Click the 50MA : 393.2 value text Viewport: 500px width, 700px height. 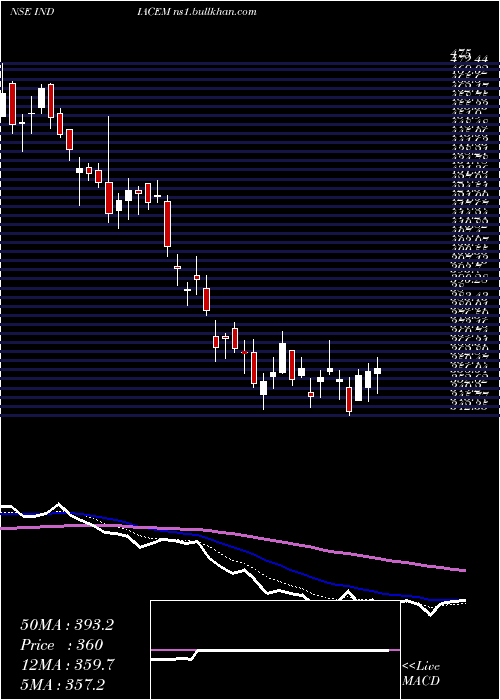[67, 625]
